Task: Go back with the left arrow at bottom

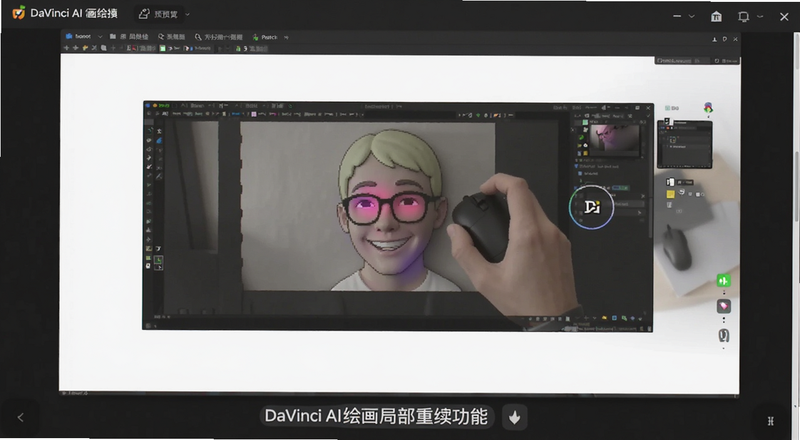Action: (x=20, y=418)
